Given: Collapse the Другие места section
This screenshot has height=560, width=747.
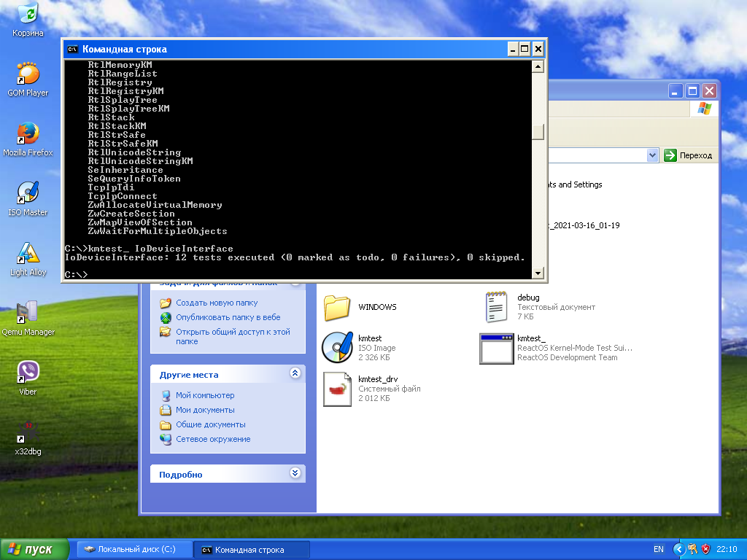Looking at the screenshot, I should pyautogui.click(x=295, y=373).
